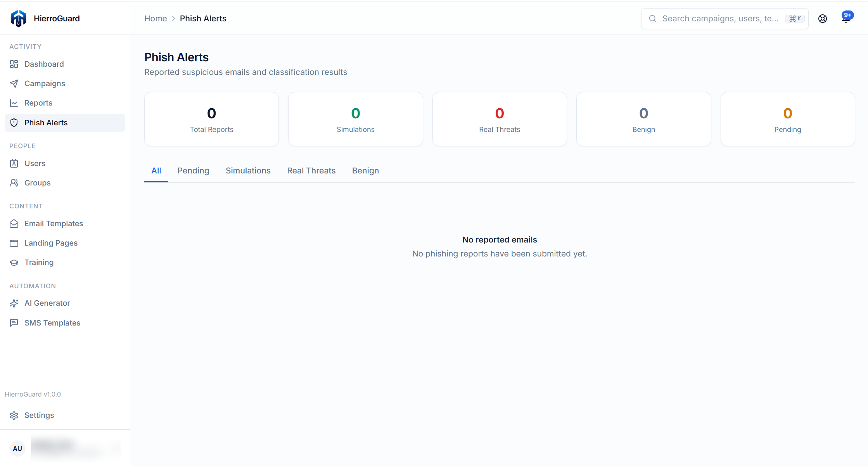The height and width of the screenshot is (466, 868).
Task: Open the AI Generator sidebar link
Action: tap(65, 303)
